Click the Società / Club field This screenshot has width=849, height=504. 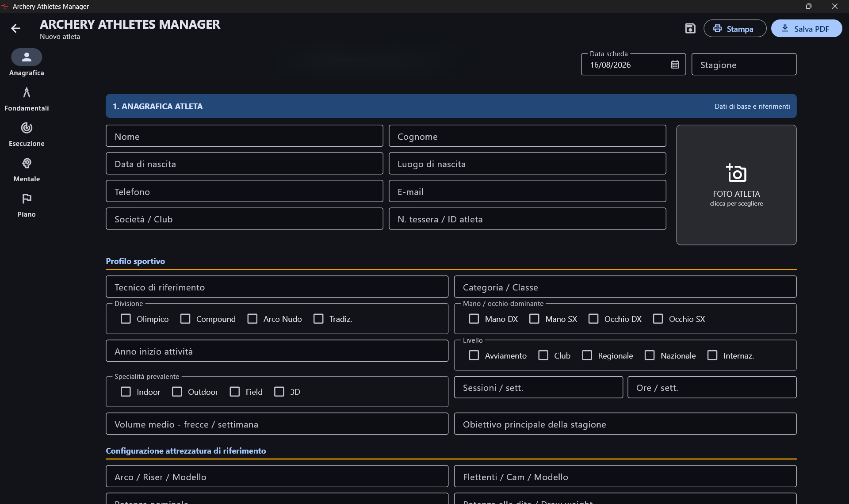(x=245, y=219)
